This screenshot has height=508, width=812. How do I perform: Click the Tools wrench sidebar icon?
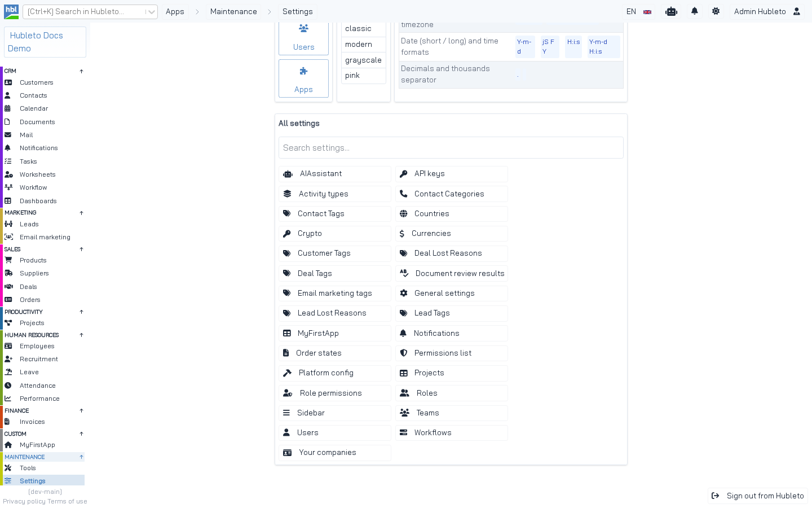pos(8,468)
